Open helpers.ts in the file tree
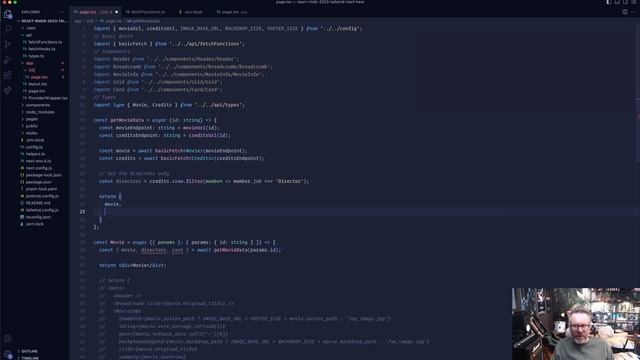640x360 pixels. click(x=35, y=154)
